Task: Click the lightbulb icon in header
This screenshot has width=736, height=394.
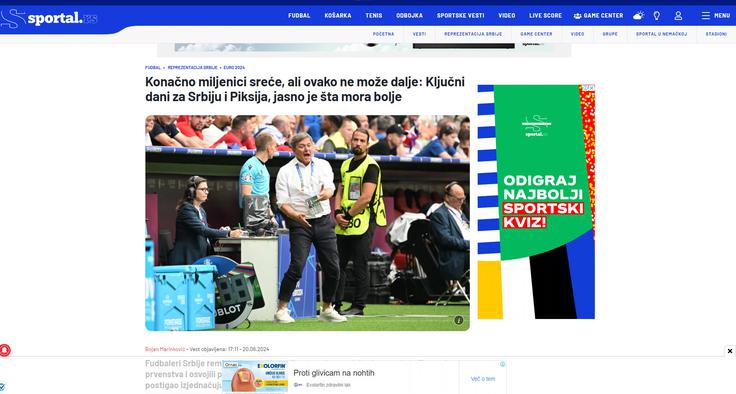Action: pyautogui.click(x=657, y=15)
